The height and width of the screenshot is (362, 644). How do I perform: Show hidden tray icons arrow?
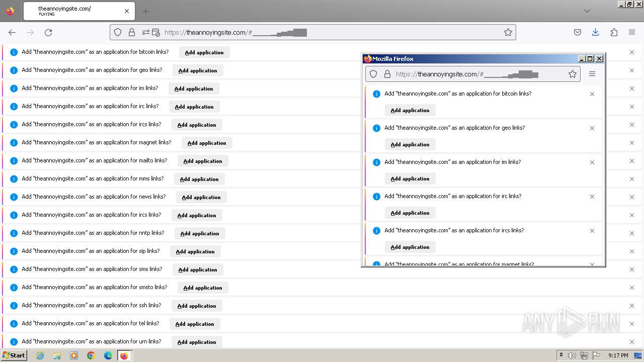coord(561,355)
